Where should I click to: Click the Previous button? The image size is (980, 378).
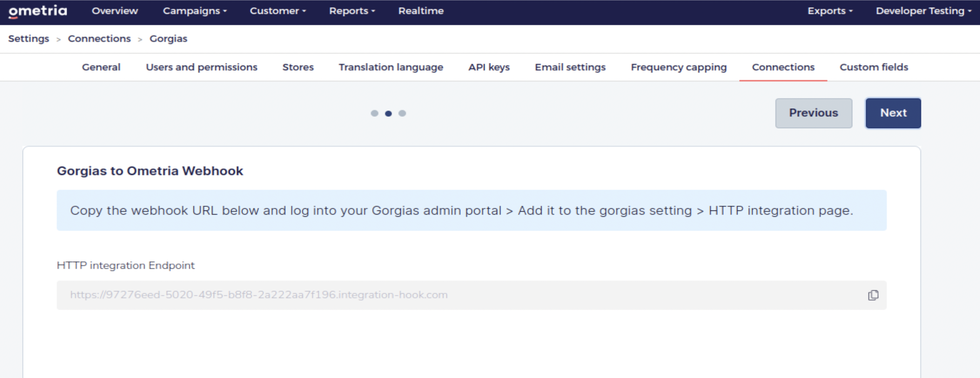813,113
